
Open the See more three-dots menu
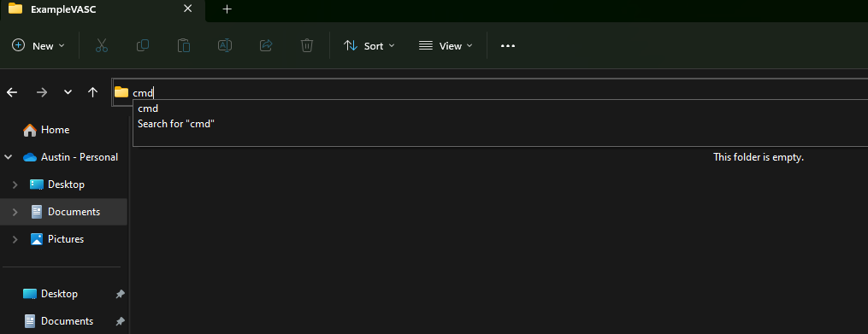508,46
